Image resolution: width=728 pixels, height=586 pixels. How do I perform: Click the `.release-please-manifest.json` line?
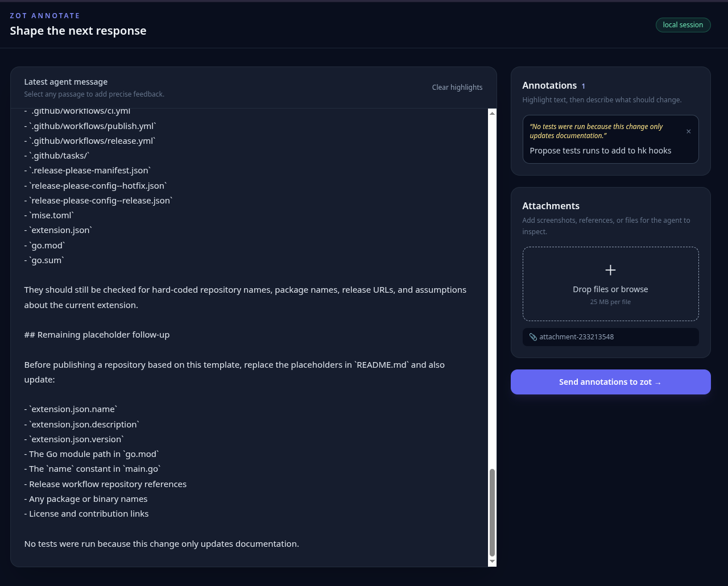point(88,171)
